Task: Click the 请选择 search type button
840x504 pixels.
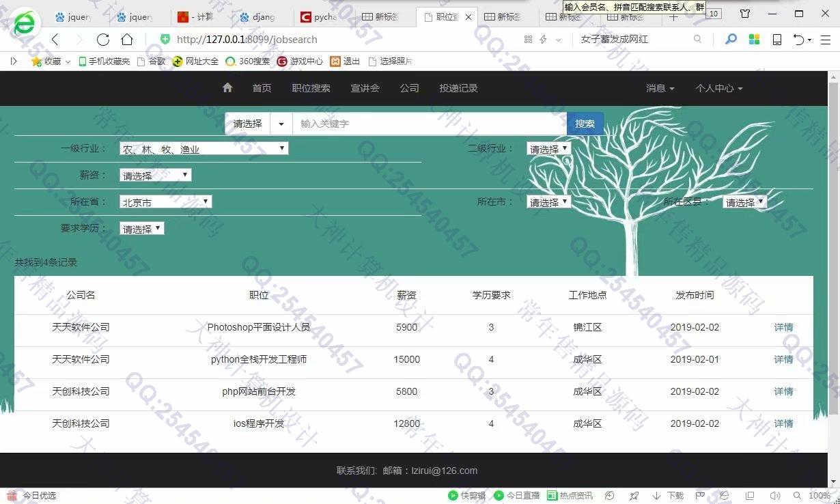Action: [247, 124]
